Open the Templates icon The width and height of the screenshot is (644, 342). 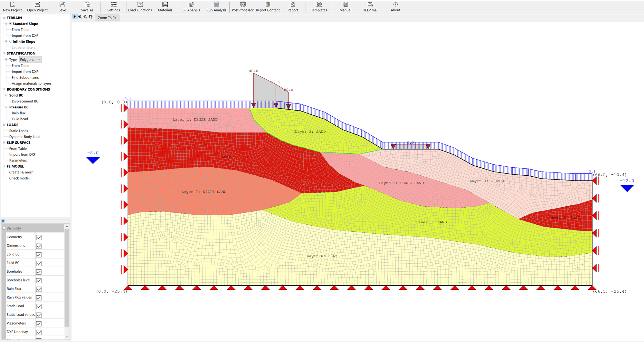[319, 5]
